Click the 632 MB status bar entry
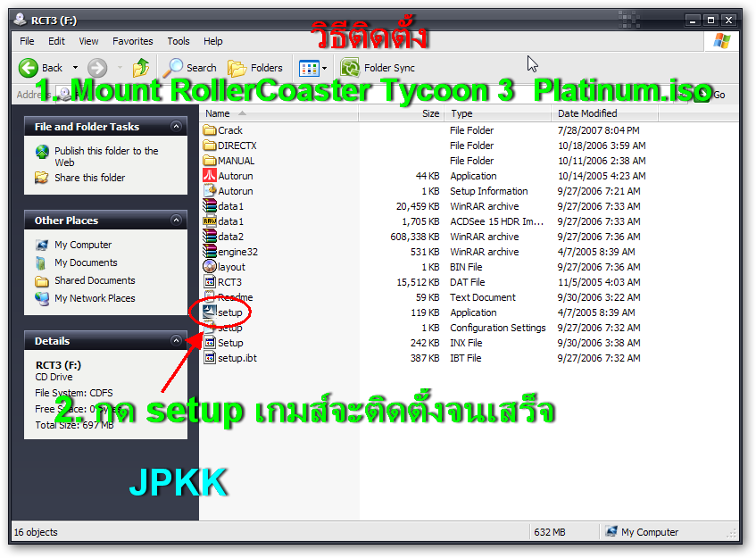 550,532
